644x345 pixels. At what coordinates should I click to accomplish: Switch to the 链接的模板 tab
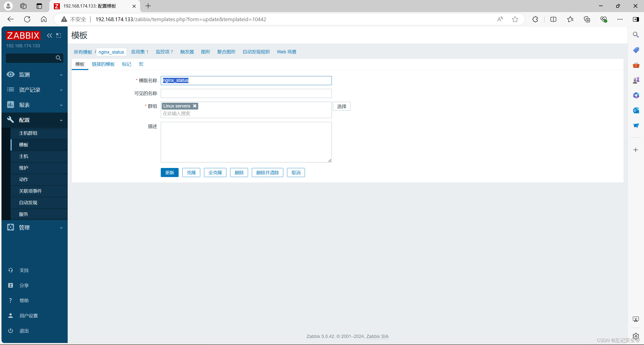103,64
